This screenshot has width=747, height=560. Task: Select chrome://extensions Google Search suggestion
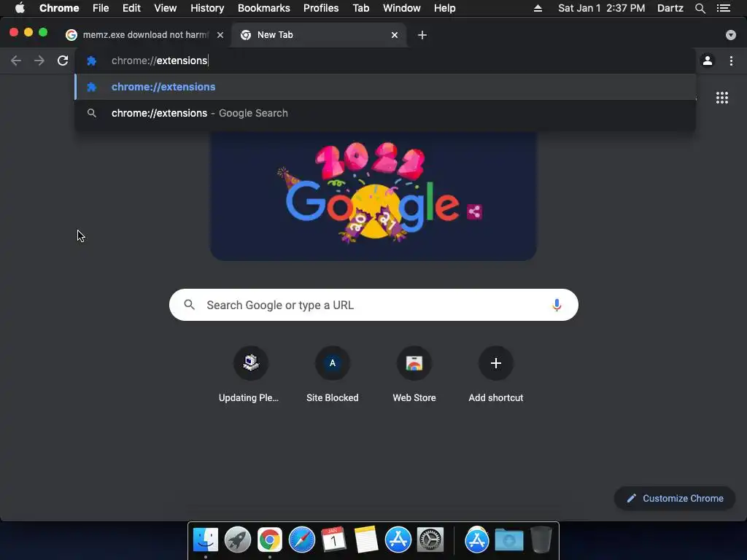385,113
